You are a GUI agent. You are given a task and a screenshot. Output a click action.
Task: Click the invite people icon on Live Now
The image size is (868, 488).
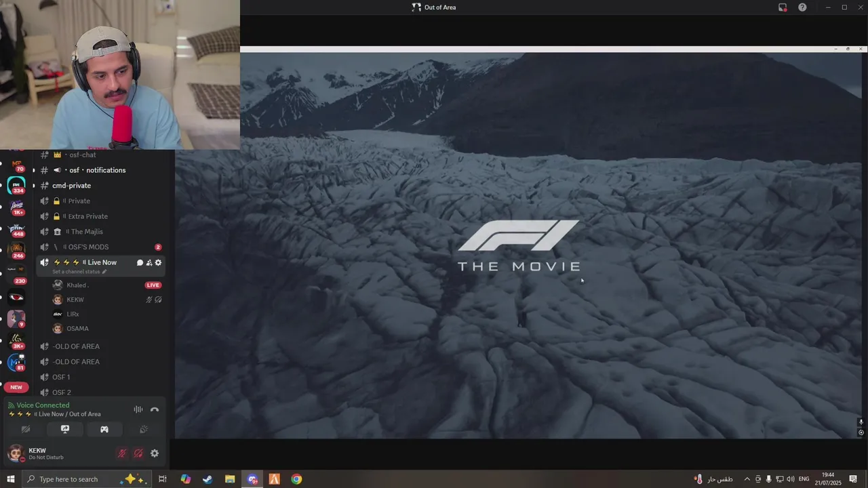(149, 263)
